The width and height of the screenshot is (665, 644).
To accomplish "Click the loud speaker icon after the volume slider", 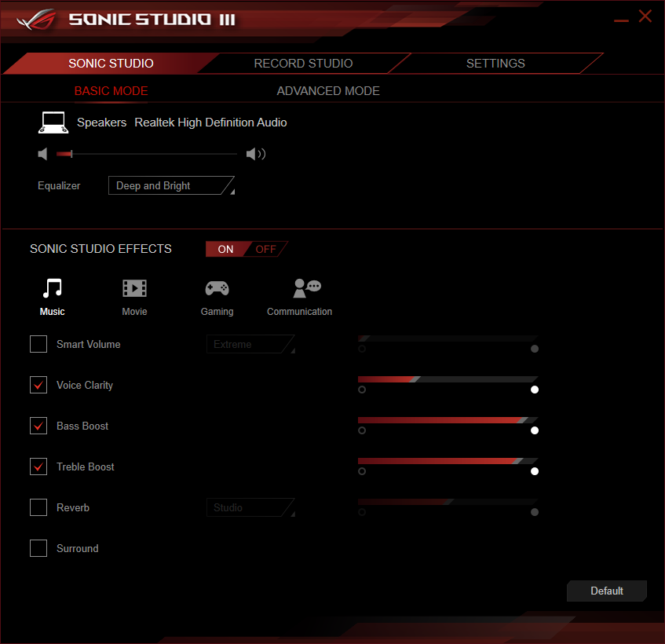I will (x=256, y=154).
